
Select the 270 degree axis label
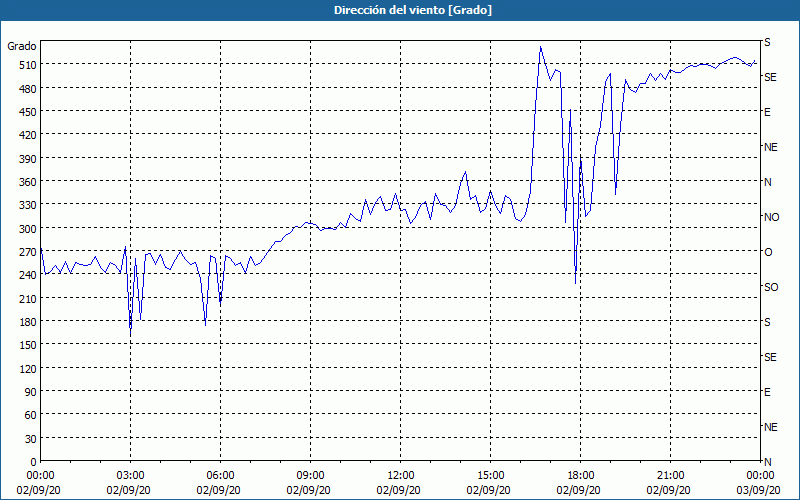pos(29,252)
